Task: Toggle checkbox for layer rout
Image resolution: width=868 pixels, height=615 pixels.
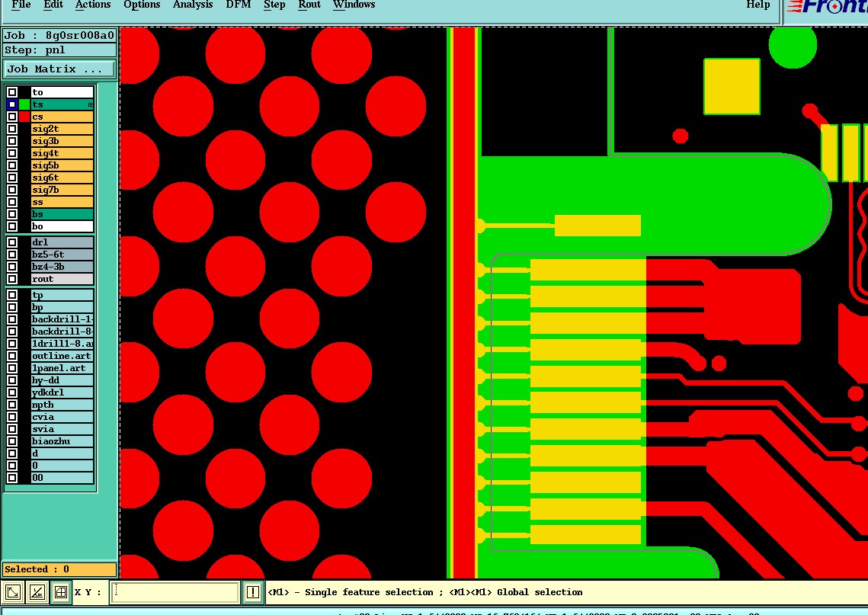Action: 12,279
